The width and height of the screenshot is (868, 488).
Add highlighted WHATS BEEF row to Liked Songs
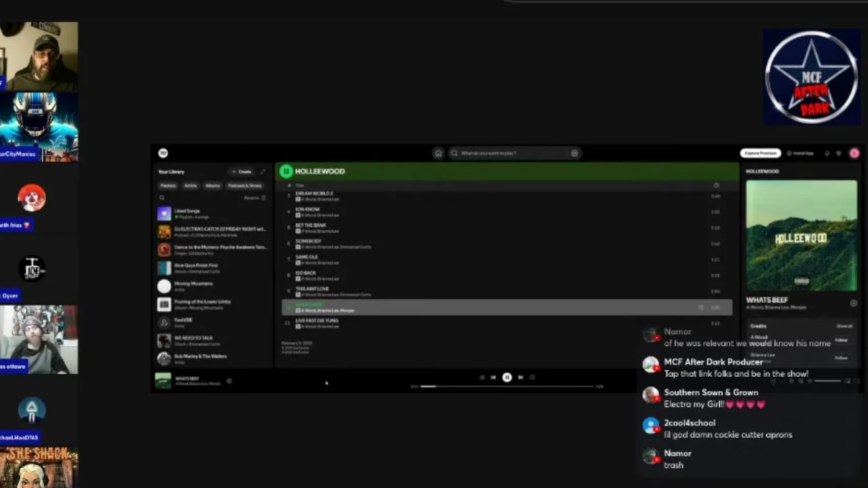701,308
